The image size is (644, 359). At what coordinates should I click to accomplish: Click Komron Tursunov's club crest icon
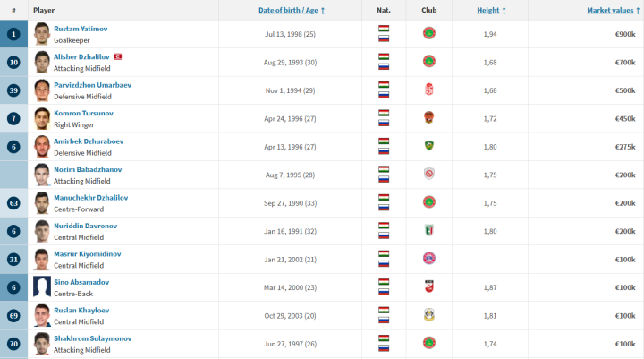click(429, 117)
